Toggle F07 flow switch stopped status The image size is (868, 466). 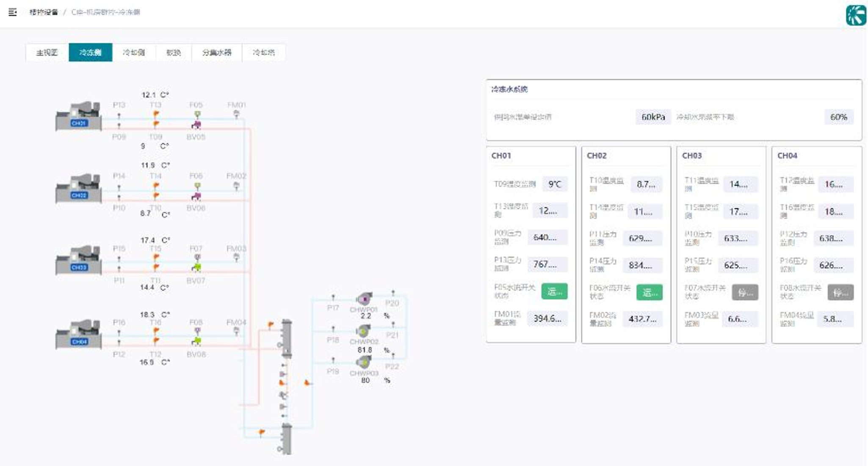pyautogui.click(x=745, y=292)
